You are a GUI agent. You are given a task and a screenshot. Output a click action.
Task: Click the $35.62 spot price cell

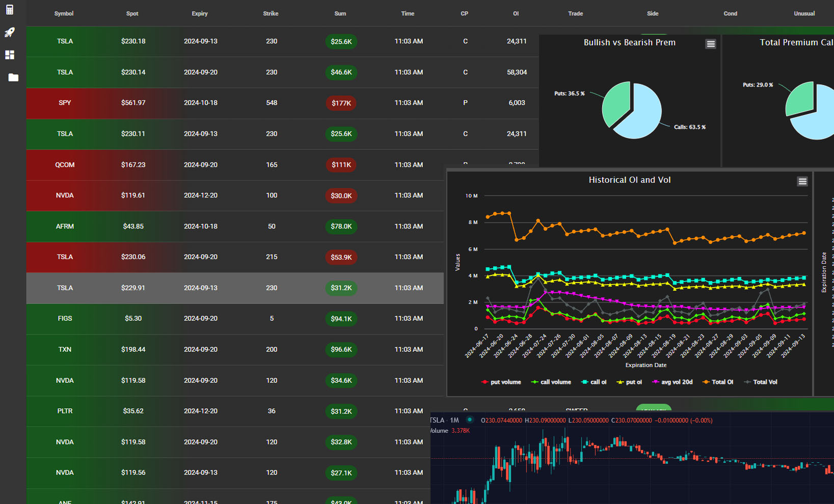pyautogui.click(x=133, y=411)
